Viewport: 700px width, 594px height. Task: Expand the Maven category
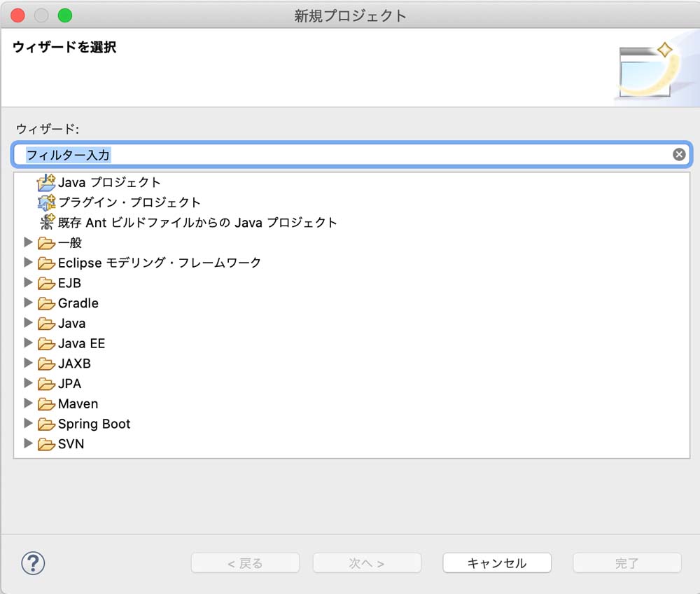tap(28, 403)
